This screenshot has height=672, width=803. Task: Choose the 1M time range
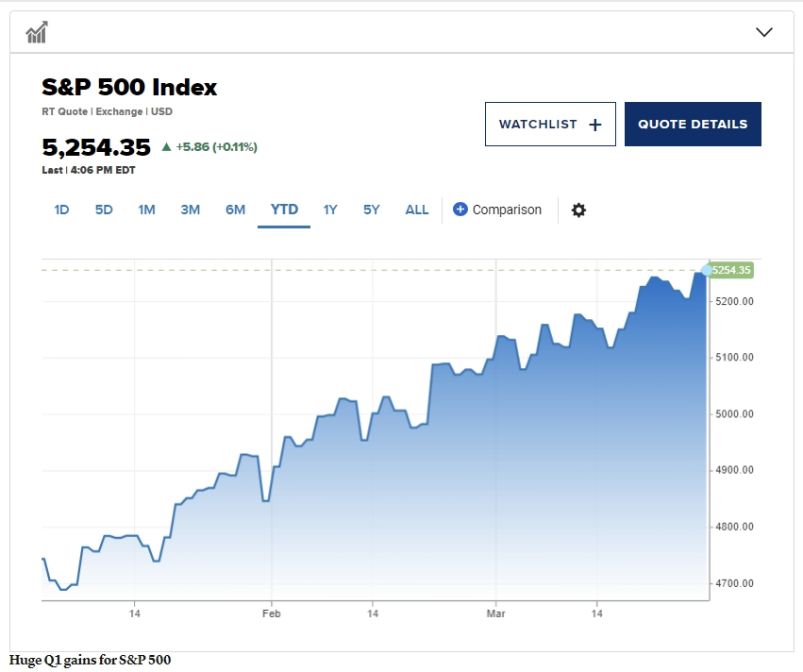(x=146, y=210)
